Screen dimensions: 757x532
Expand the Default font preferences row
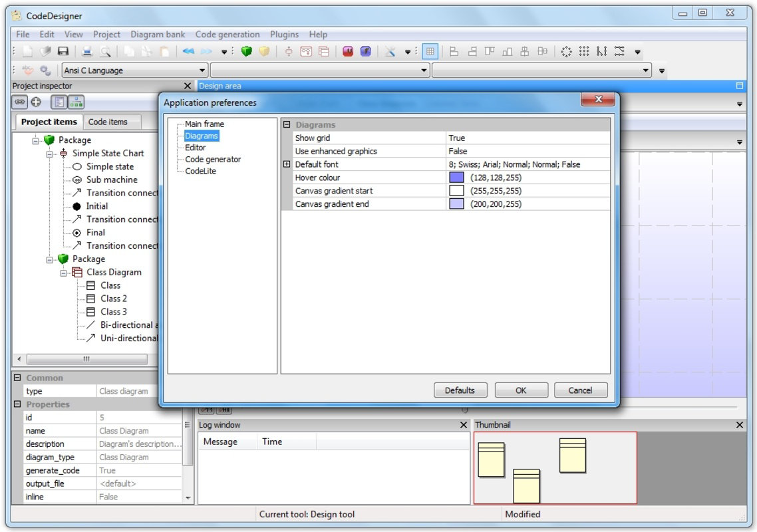tap(286, 164)
